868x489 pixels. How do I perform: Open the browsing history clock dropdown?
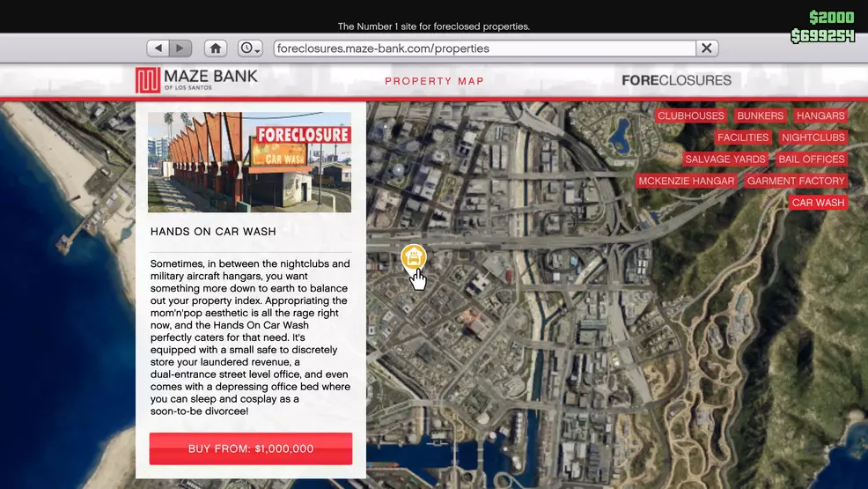click(x=250, y=48)
